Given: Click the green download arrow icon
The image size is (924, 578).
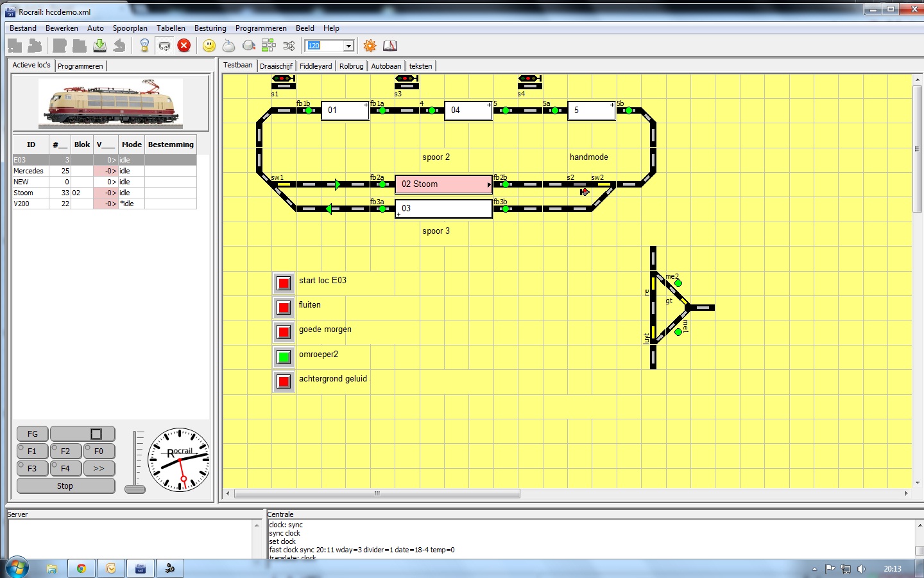Looking at the screenshot, I should click(x=99, y=46).
